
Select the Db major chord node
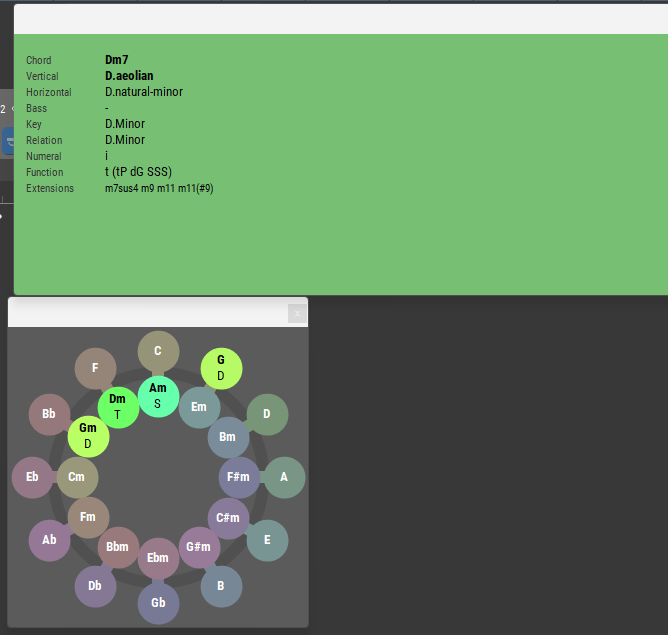pos(95,586)
